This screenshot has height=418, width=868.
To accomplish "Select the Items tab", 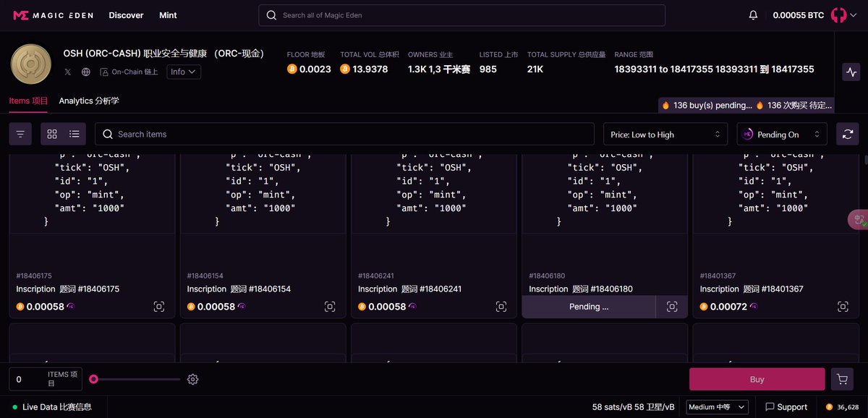I will tap(28, 101).
